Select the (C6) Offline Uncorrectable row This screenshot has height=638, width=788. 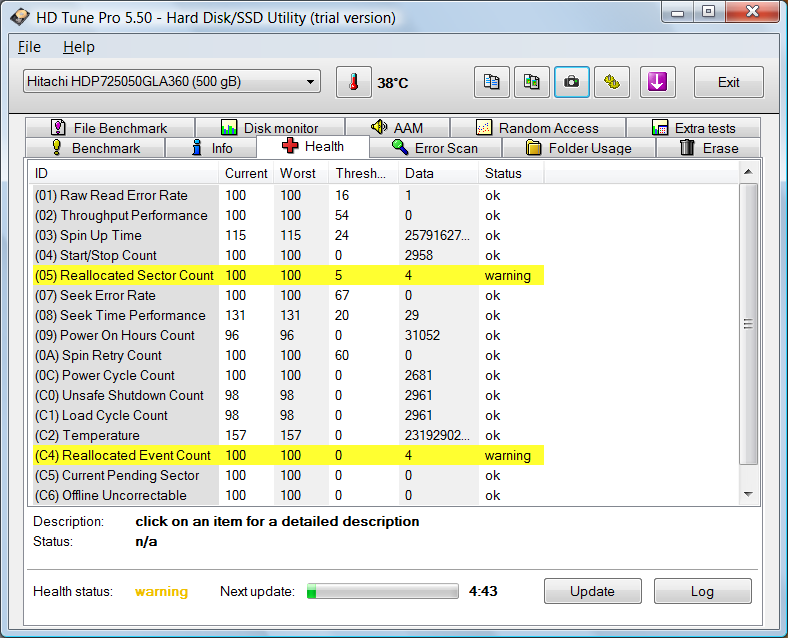click(x=288, y=495)
